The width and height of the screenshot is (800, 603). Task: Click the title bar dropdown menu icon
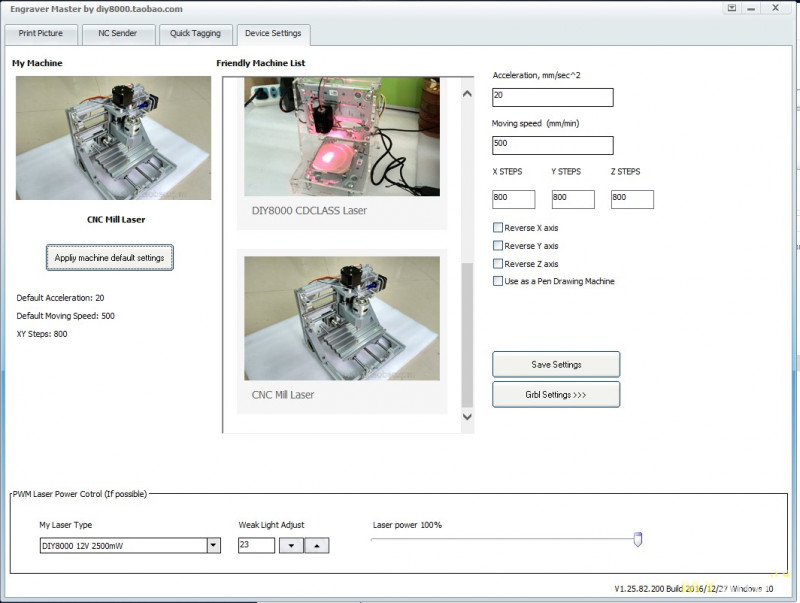pyautogui.click(x=732, y=8)
